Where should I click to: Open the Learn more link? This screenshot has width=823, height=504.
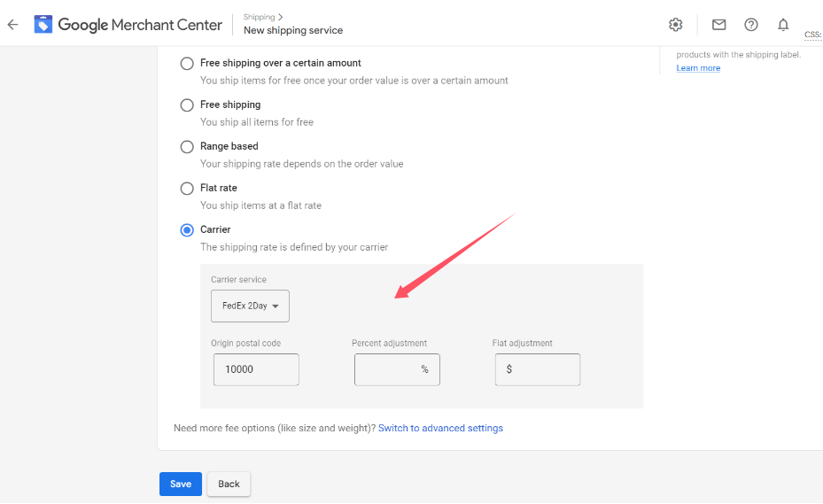pos(698,68)
